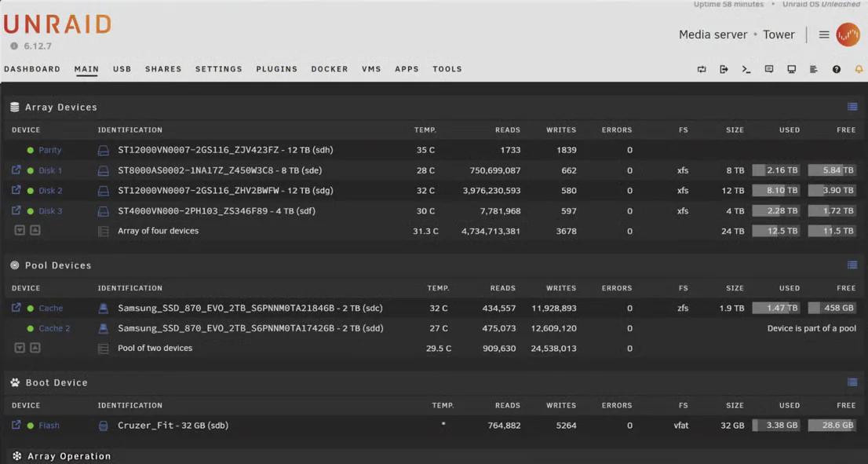Open the feedback speech bubble icon
This screenshot has height=464, width=868.
[x=769, y=69]
